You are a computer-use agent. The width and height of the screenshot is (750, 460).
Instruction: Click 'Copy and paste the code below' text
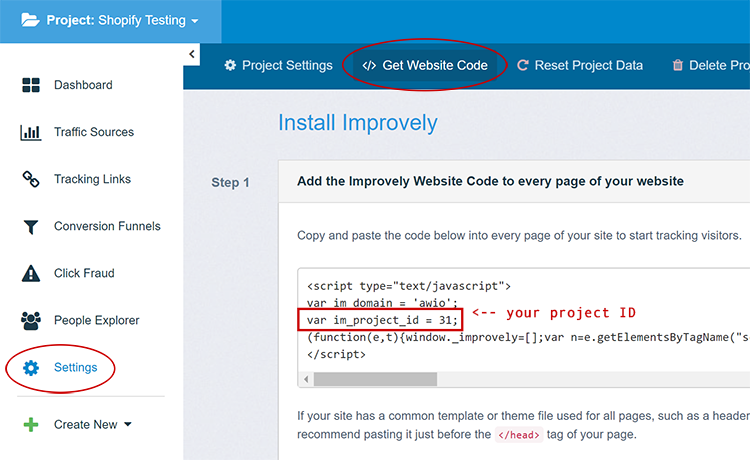coord(519,235)
